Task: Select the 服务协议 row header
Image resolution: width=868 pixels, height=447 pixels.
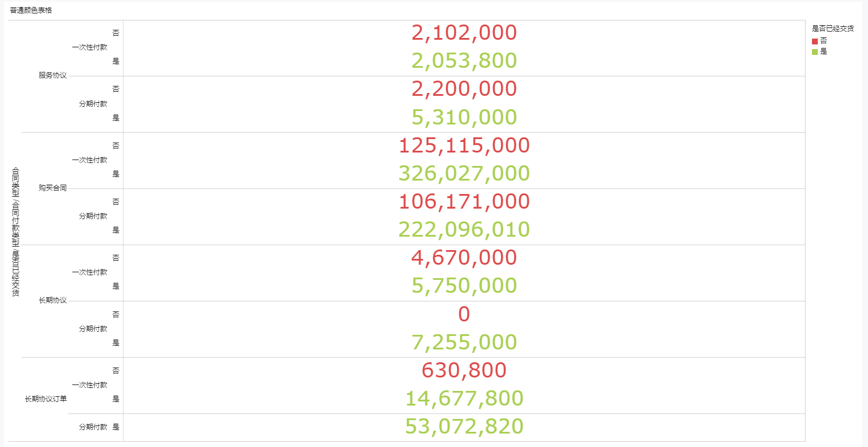Action: [x=53, y=75]
